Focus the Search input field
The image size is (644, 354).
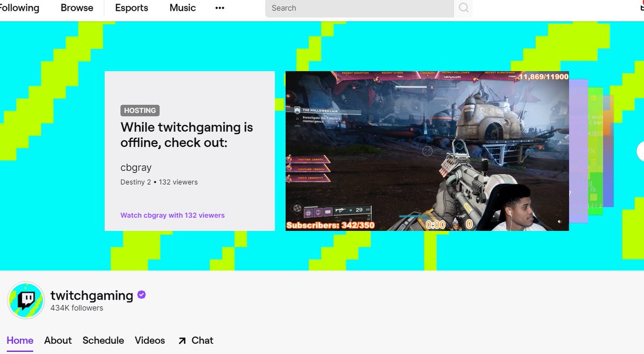[360, 8]
